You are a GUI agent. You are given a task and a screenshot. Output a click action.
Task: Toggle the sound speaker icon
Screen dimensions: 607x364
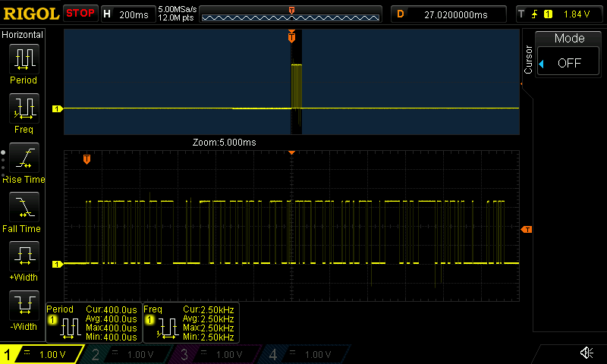[587, 353]
